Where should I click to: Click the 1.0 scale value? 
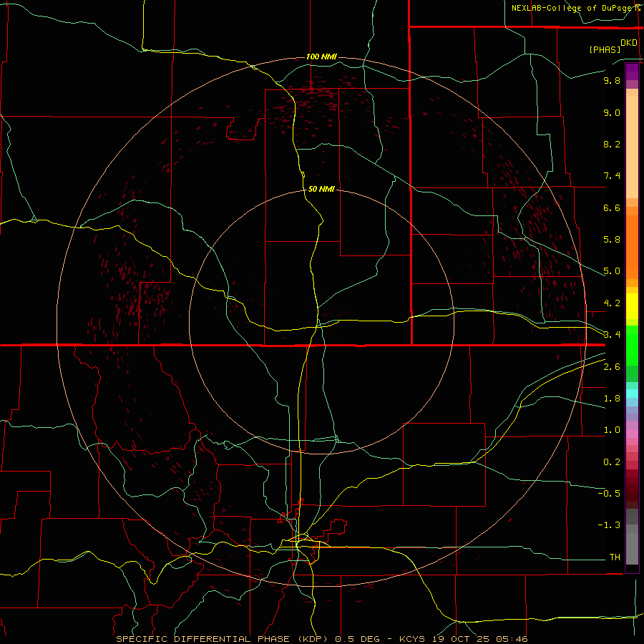click(612, 431)
